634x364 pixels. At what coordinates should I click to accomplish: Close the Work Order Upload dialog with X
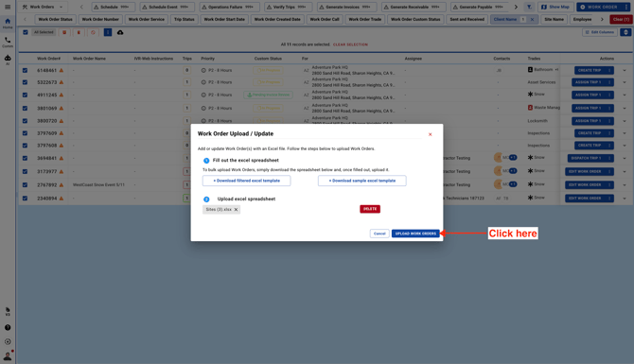(430, 134)
